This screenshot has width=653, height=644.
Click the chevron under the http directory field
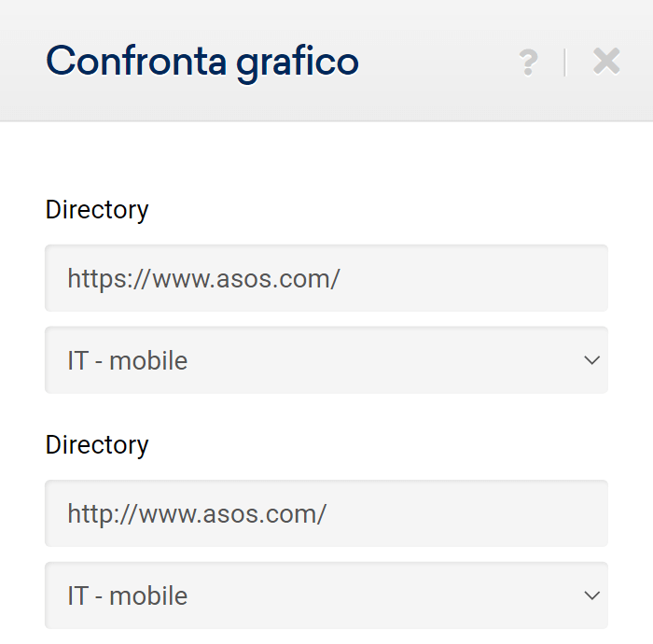(591, 595)
